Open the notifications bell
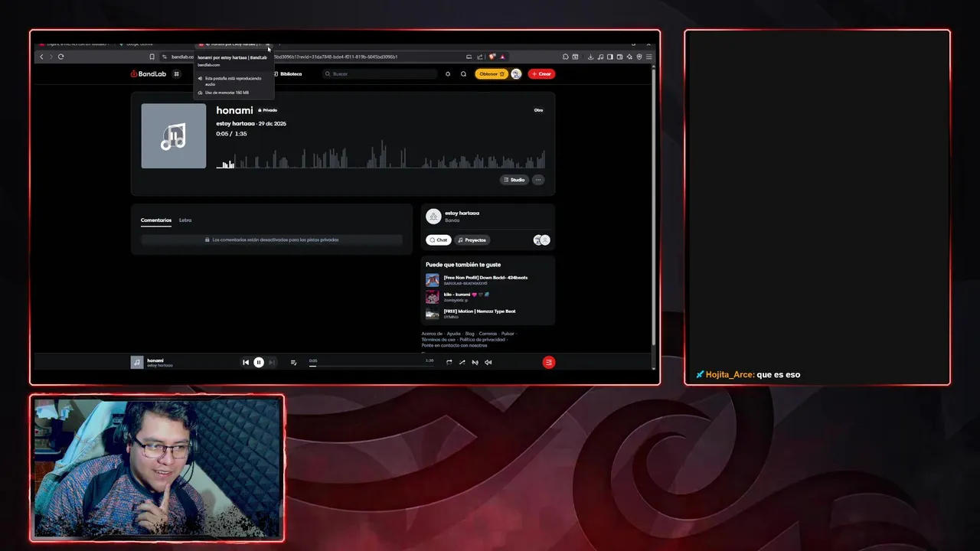 point(448,74)
